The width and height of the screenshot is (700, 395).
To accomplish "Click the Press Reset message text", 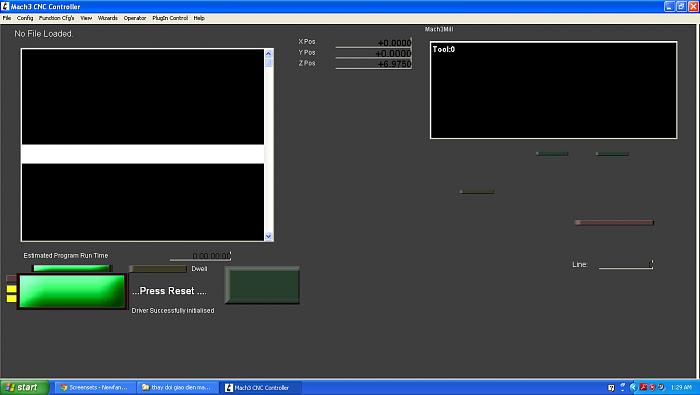I will [169, 291].
